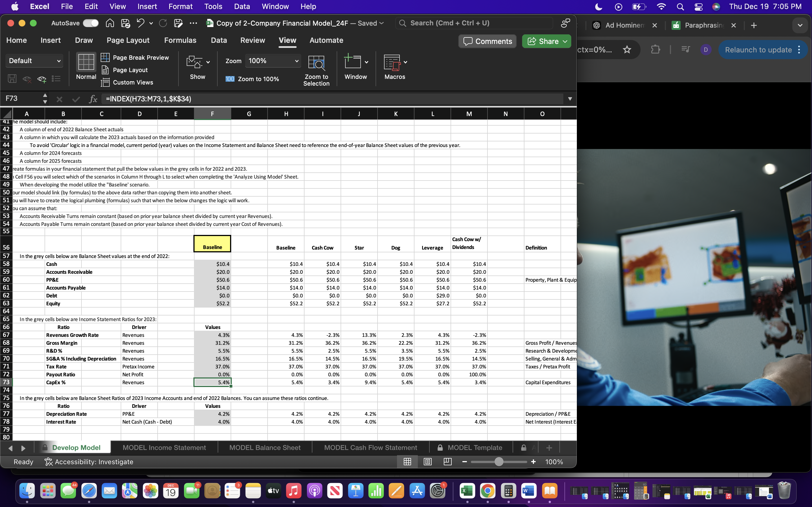Click the Zoom to Selection tool
812x507 pixels.
[316, 69]
